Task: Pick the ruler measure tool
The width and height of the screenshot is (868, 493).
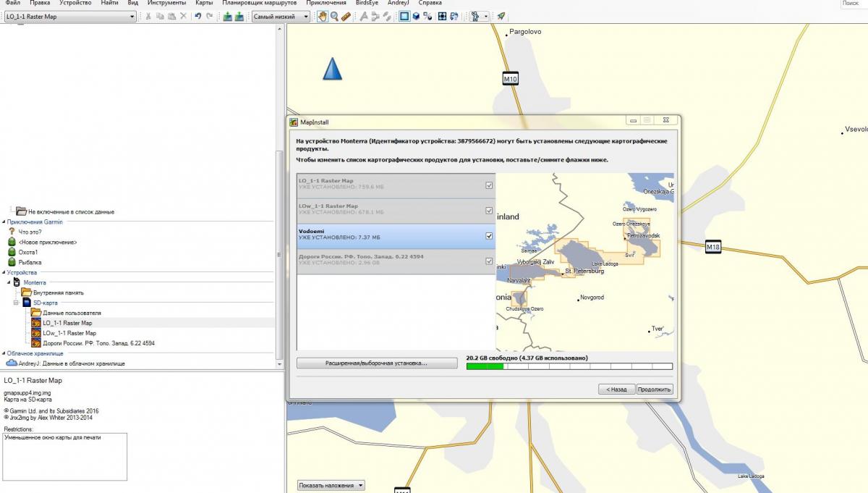Action: (x=346, y=17)
